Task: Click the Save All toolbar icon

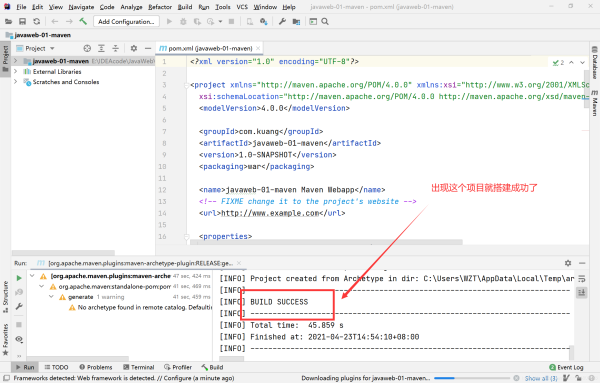Action: 23,21
